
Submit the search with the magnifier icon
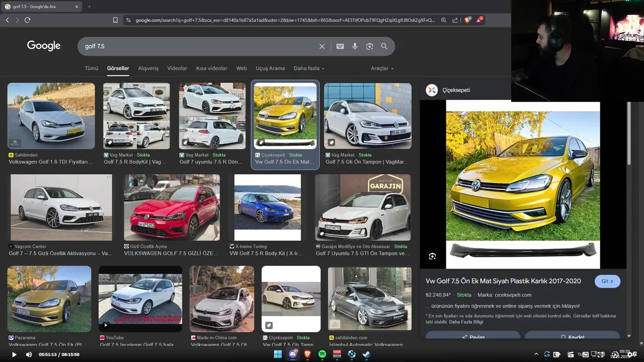pos(384,46)
